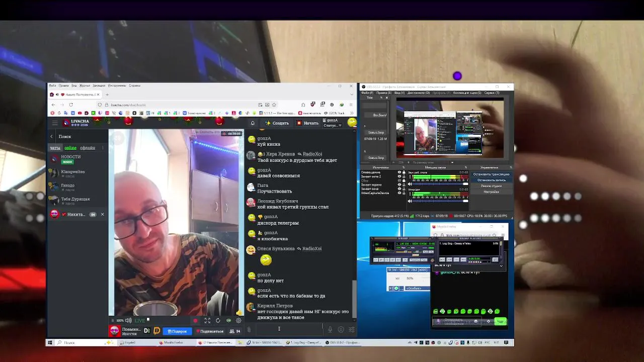Mute the stream player speaker icon
The height and width of the screenshot is (362, 644).
tap(128, 320)
